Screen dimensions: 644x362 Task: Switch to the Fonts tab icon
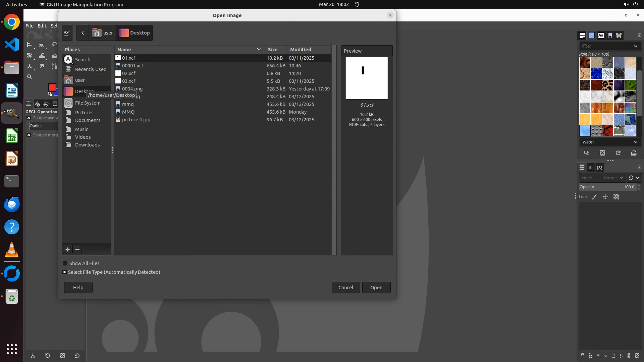(601, 35)
